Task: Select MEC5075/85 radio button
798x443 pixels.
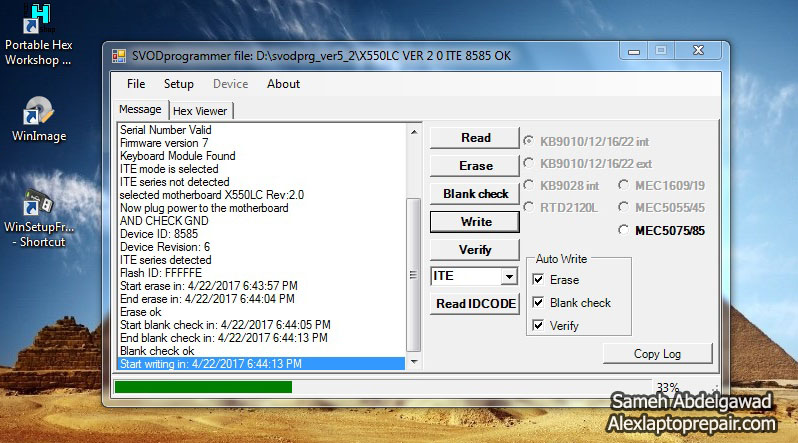Action: coord(623,230)
